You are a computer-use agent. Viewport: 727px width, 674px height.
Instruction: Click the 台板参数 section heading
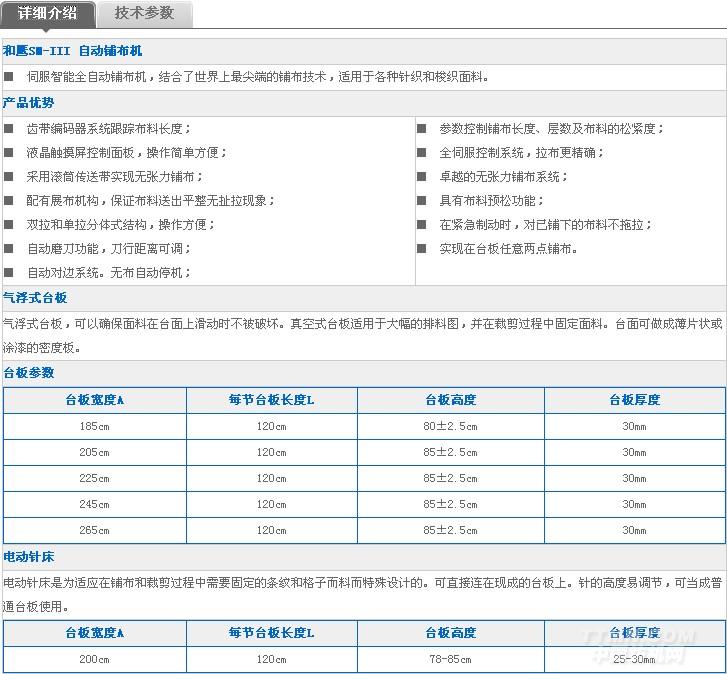29,373
